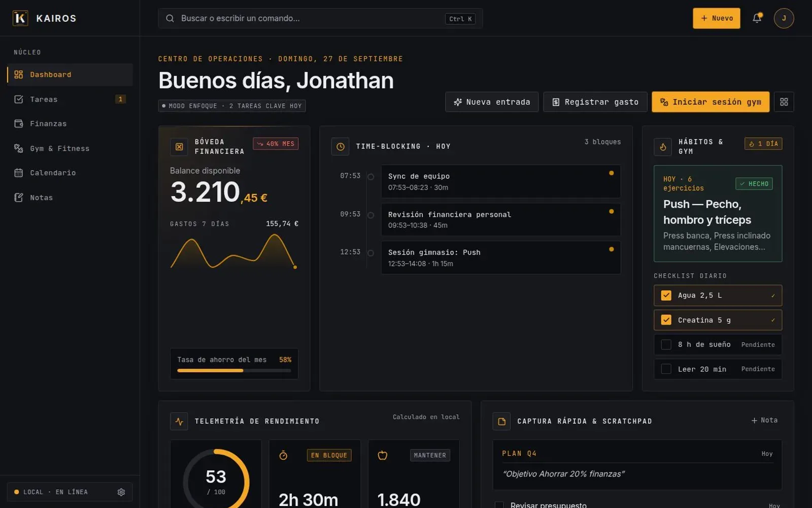
Task: Click the 1 DÍA streak badge
Action: coord(763,144)
